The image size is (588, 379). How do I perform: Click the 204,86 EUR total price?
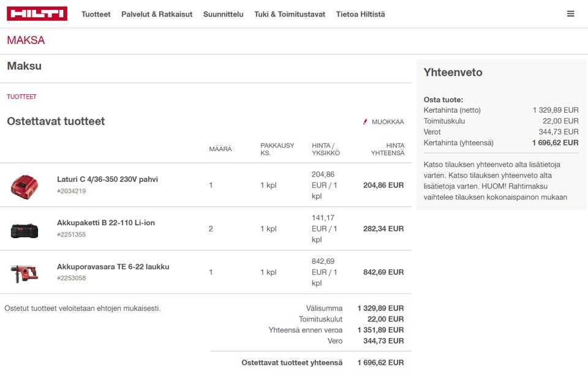coord(383,185)
